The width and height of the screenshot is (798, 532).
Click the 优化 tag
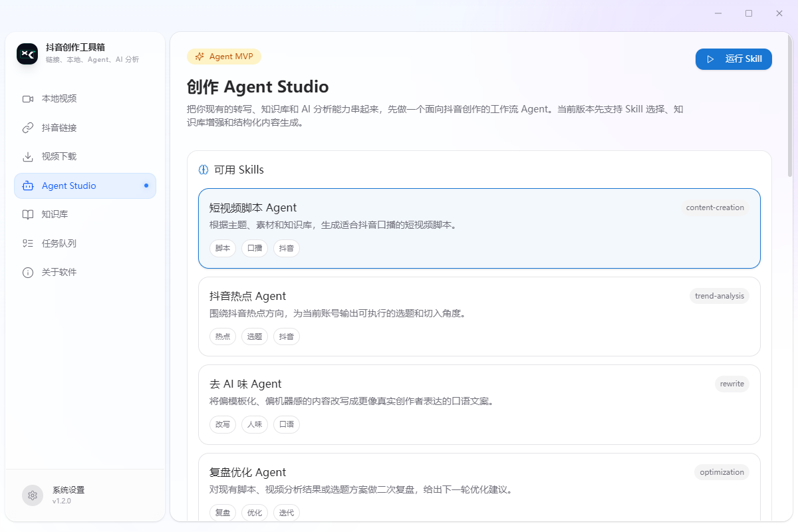point(255,513)
